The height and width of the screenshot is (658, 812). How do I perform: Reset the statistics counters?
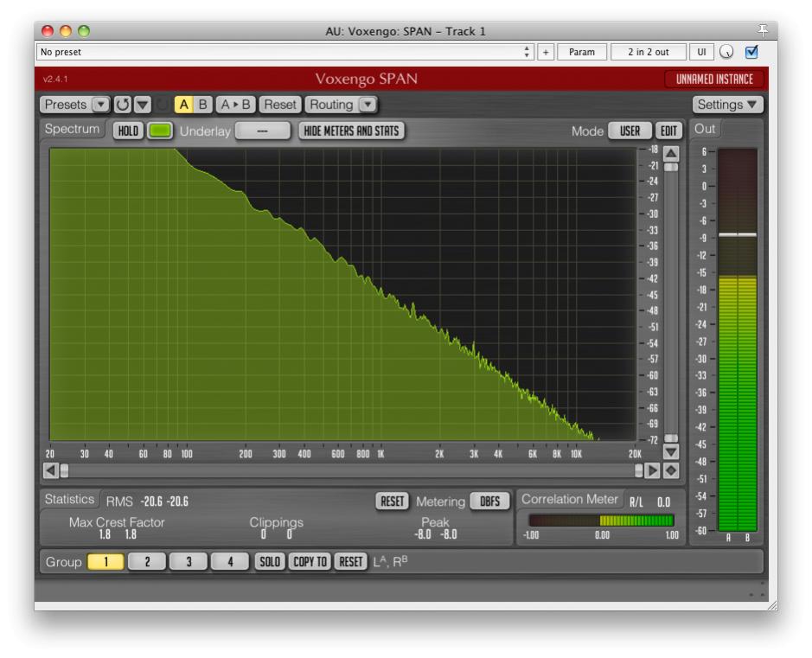(392, 501)
